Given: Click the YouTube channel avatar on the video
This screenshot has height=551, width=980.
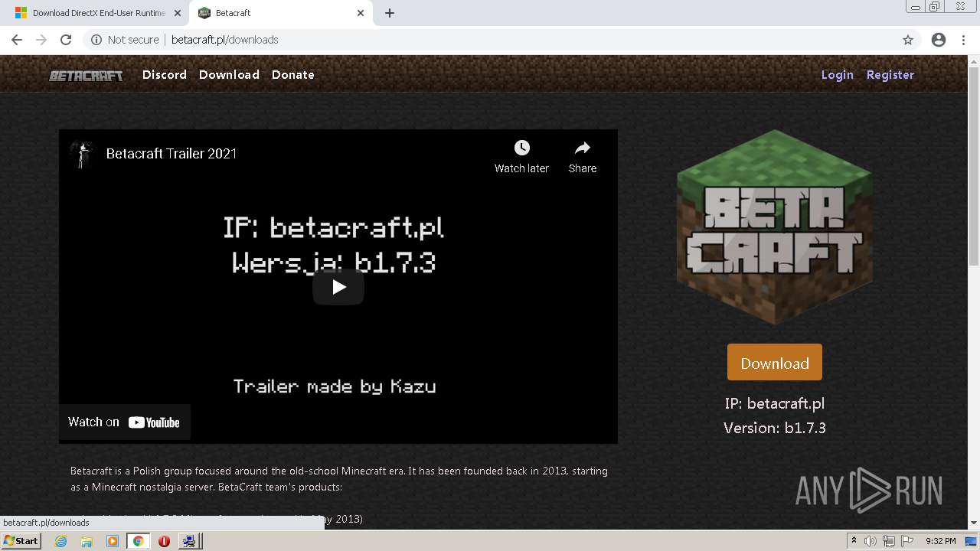Looking at the screenshot, I should click(81, 153).
